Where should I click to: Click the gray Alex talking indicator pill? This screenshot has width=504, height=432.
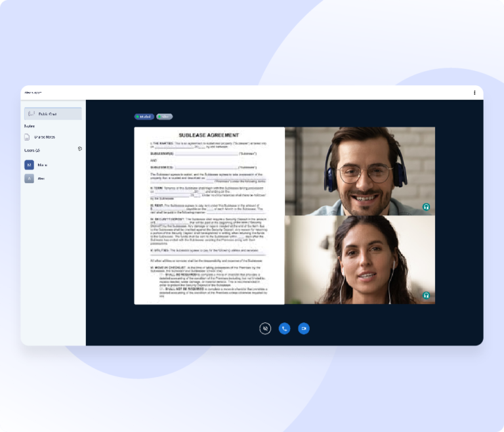coord(165,117)
